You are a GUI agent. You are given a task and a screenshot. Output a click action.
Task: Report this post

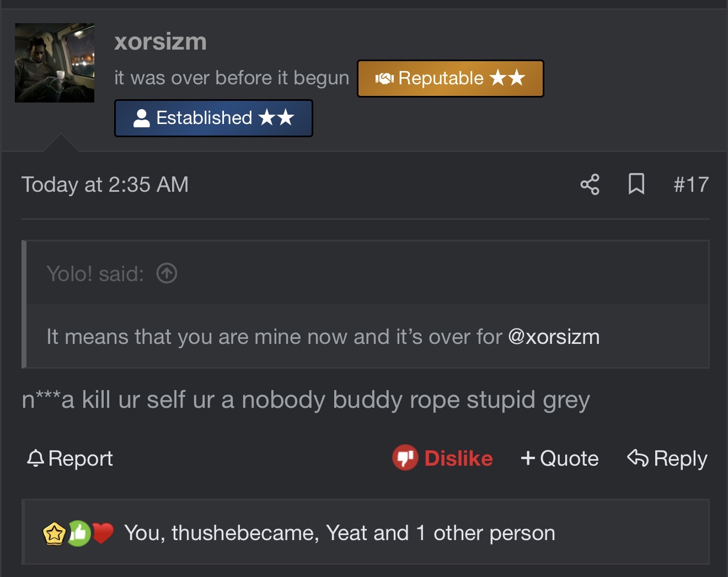[x=70, y=458]
